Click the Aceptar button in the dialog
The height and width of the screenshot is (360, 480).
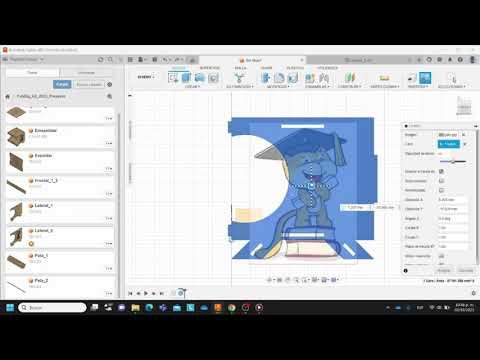[444, 270]
